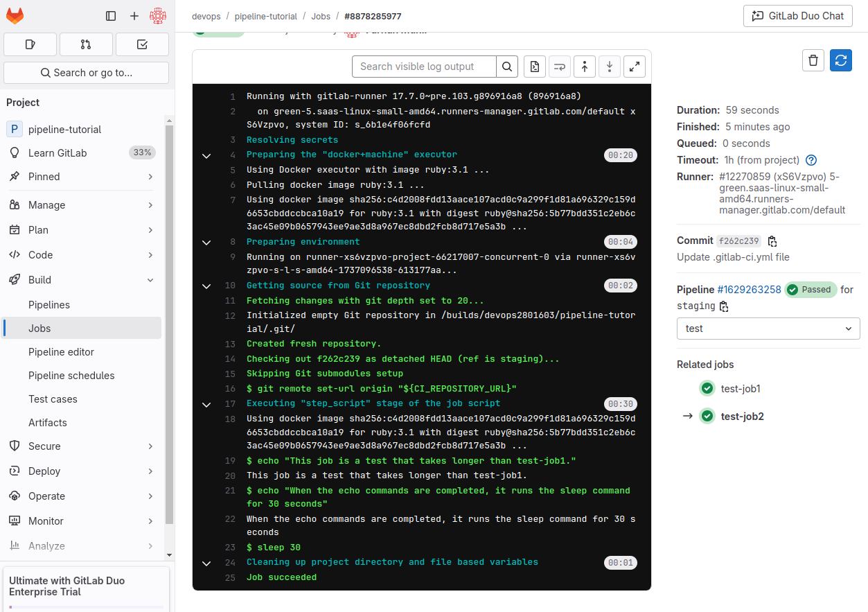
Task: Toggle log line wrapping
Action: (x=560, y=67)
